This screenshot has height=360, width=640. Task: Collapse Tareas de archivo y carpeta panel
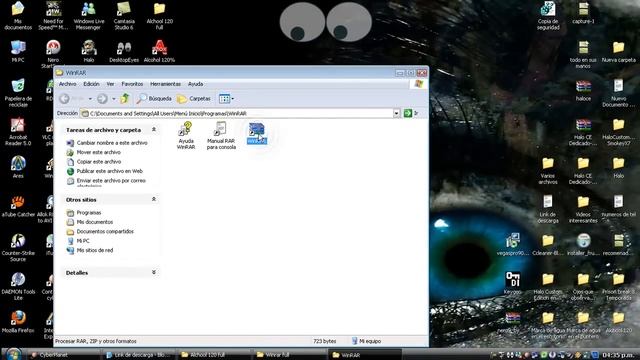point(153,129)
